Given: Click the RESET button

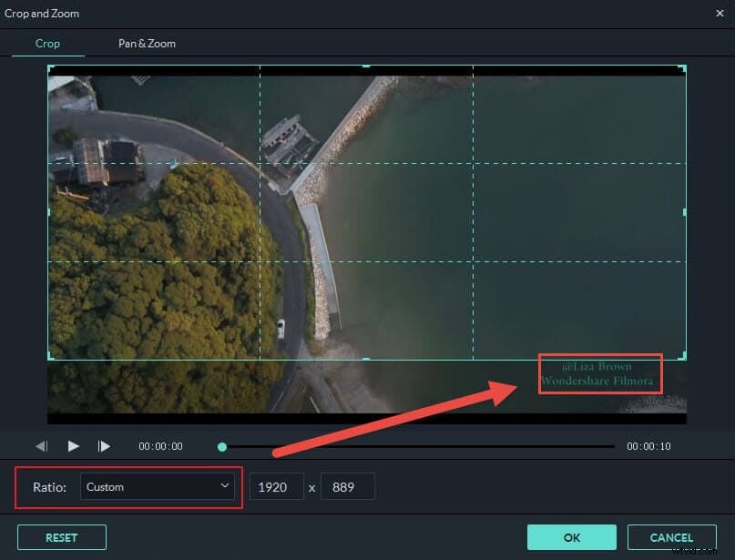Looking at the screenshot, I should coord(61,537).
